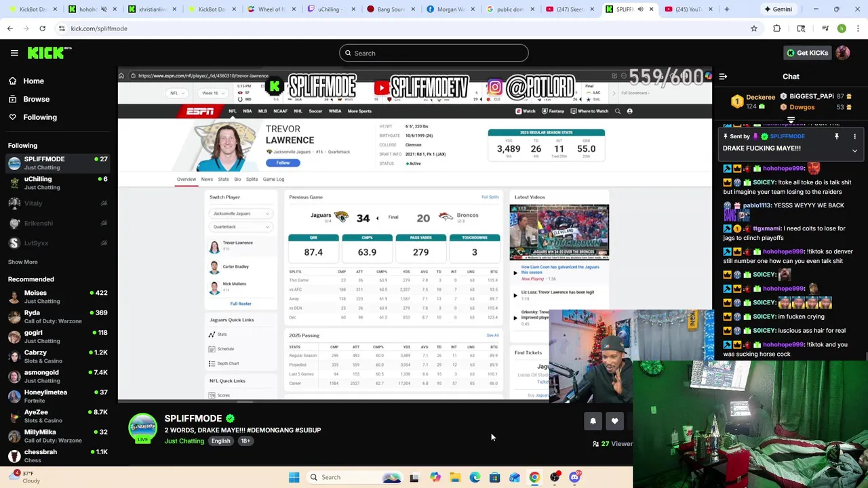Click Get KICKs button
The width and height of the screenshot is (868, 488).
(x=807, y=53)
